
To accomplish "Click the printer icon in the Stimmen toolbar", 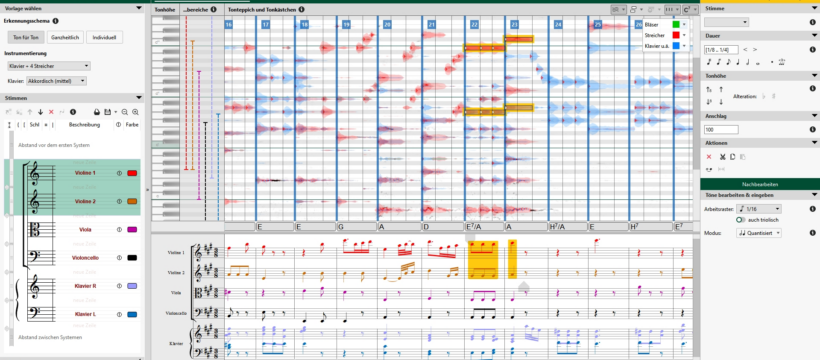I will 97,112.
